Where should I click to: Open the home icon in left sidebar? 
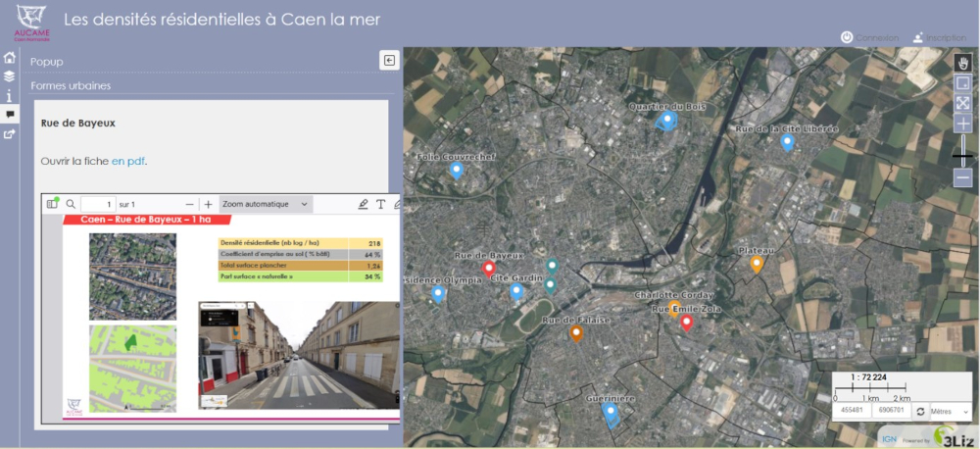coord(10,58)
